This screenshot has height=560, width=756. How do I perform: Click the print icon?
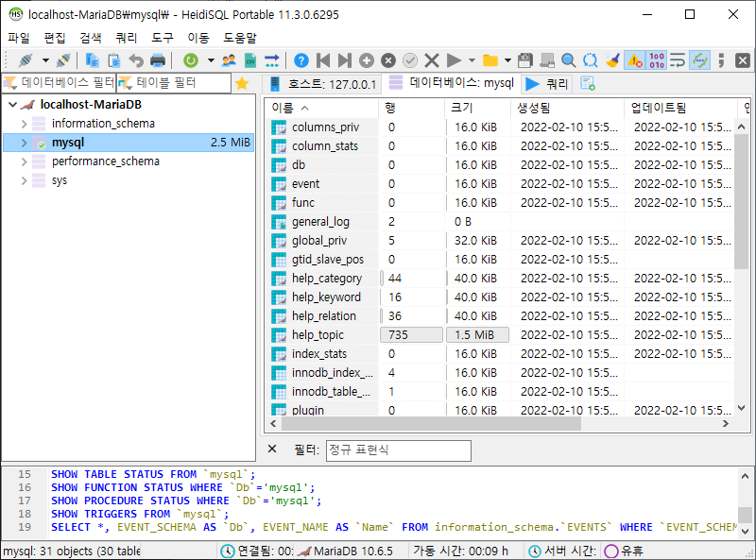pos(158,60)
